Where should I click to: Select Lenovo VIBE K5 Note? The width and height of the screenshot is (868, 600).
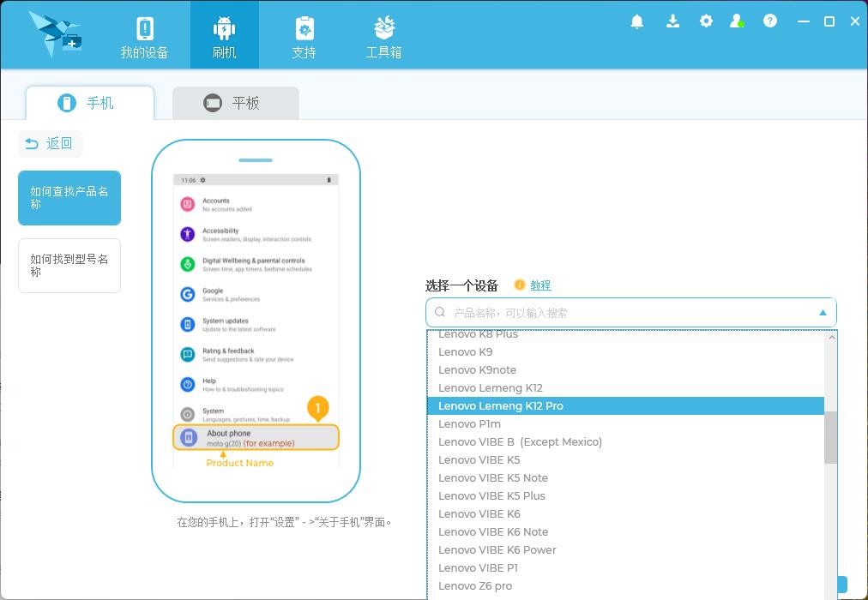(x=625, y=477)
